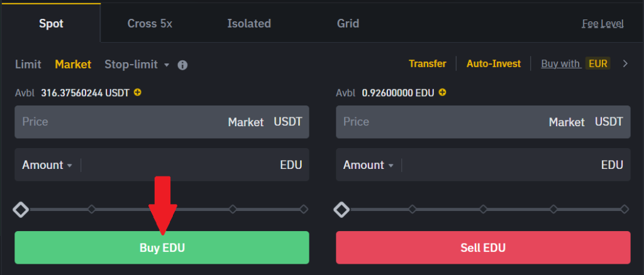
Task: Open the Grid trading tab
Action: click(x=348, y=23)
